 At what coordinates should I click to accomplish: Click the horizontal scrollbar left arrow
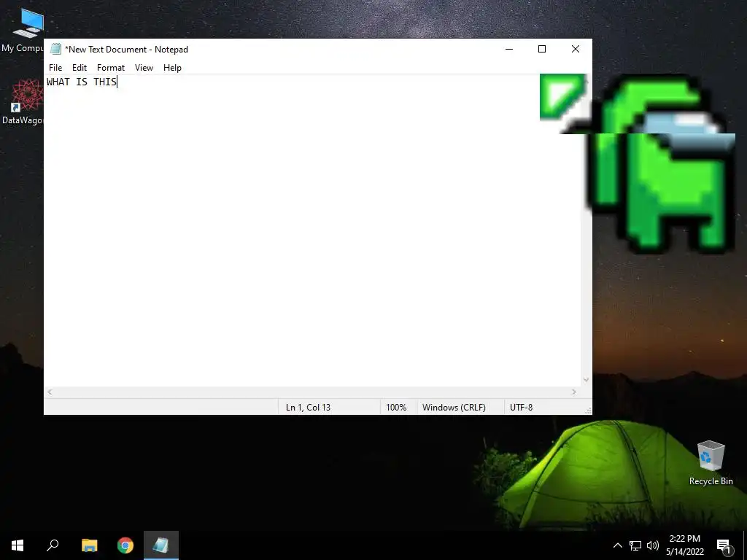point(50,392)
